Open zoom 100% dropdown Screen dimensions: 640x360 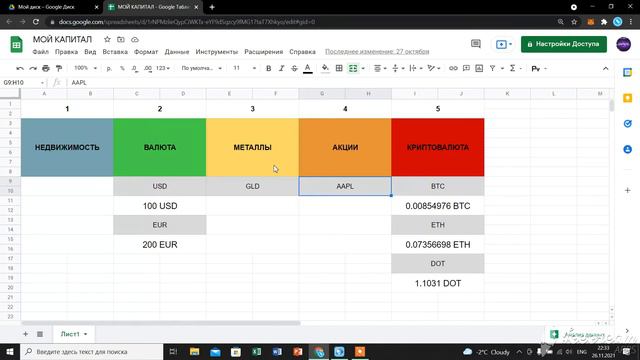tap(85, 68)
